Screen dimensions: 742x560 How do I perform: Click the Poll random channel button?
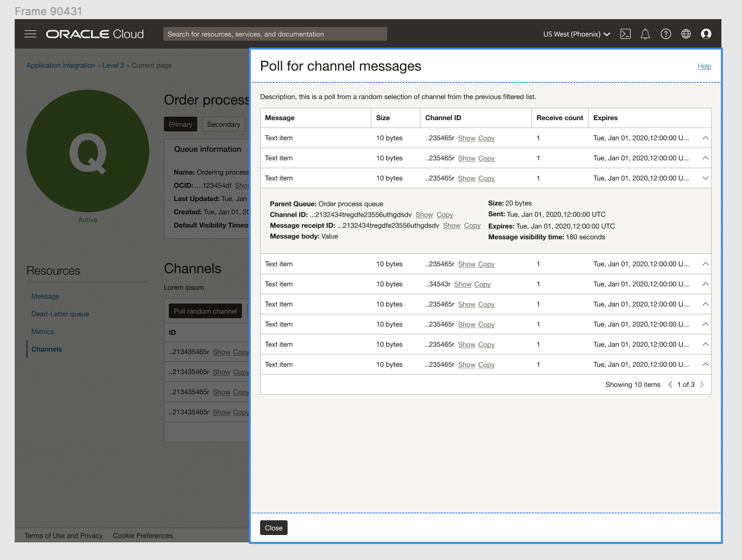[x=205, y=311]
